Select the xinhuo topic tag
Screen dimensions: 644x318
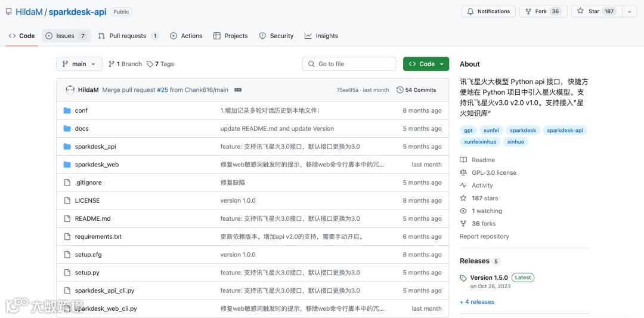click(515, 142)
